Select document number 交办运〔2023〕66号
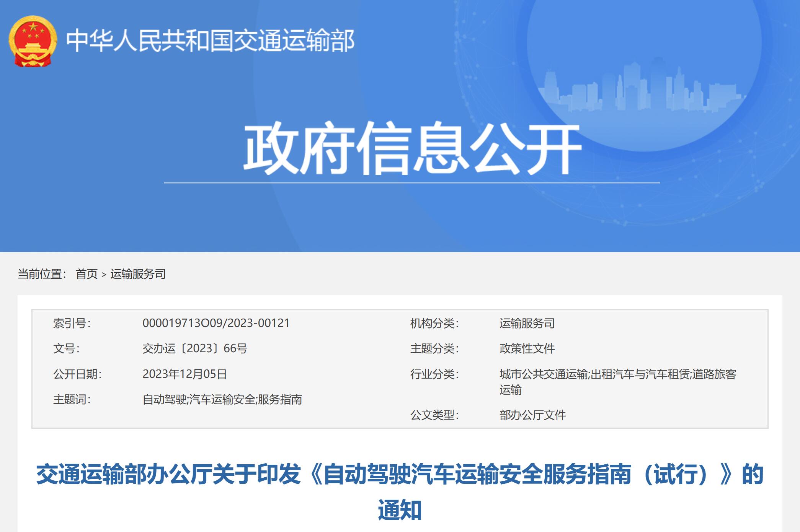 [195, 348]
